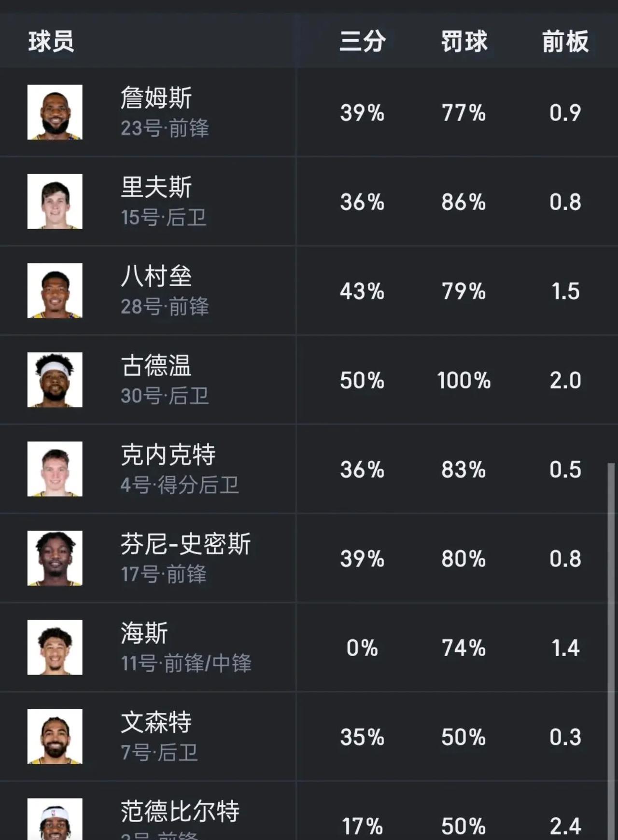Image resolution: width=618 pixels, height=840 pixels.
Task: Select 海斯 player avatar
Action: tap(55, 647)
